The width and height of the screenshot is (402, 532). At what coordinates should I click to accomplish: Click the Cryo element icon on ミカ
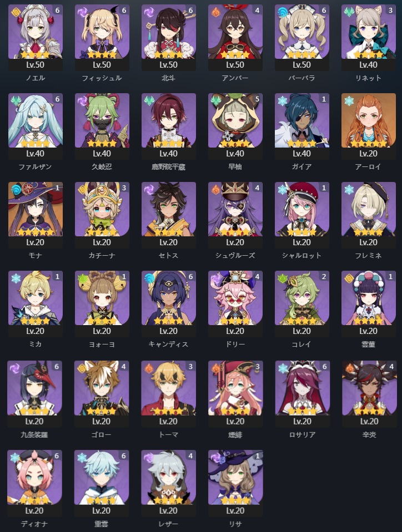click(x=16, y=278)
